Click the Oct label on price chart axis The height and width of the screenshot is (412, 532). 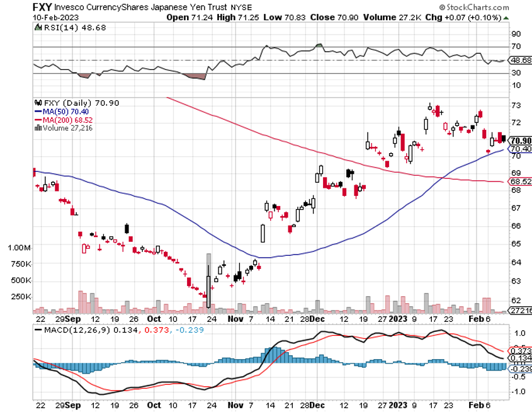(x=154, y=319)
